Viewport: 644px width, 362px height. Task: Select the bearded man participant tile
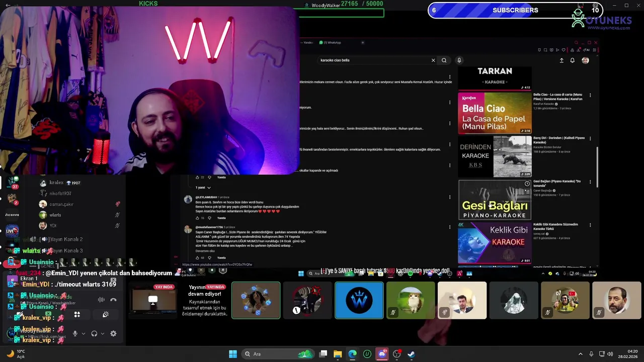[x=616, y=300]
